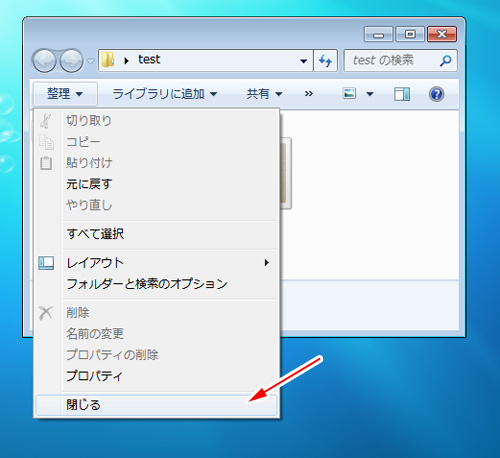The height and width of the screenshot is (458, 500).
Task: Click the Back navigation arrow button
Action: (x=44, y=61)
